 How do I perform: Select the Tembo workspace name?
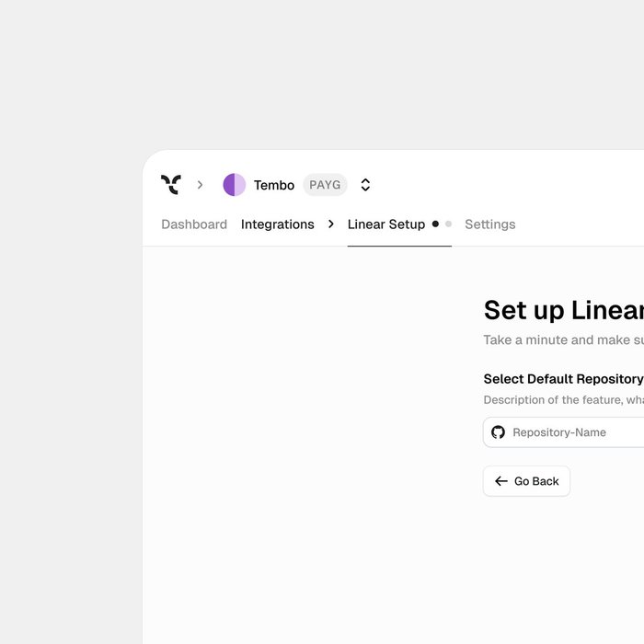point(274,185)
